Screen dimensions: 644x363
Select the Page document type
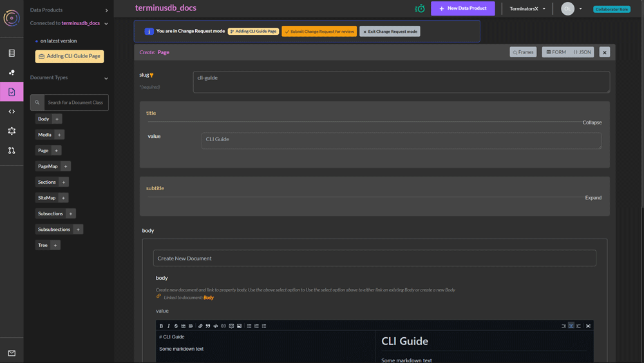click(43, 150)
